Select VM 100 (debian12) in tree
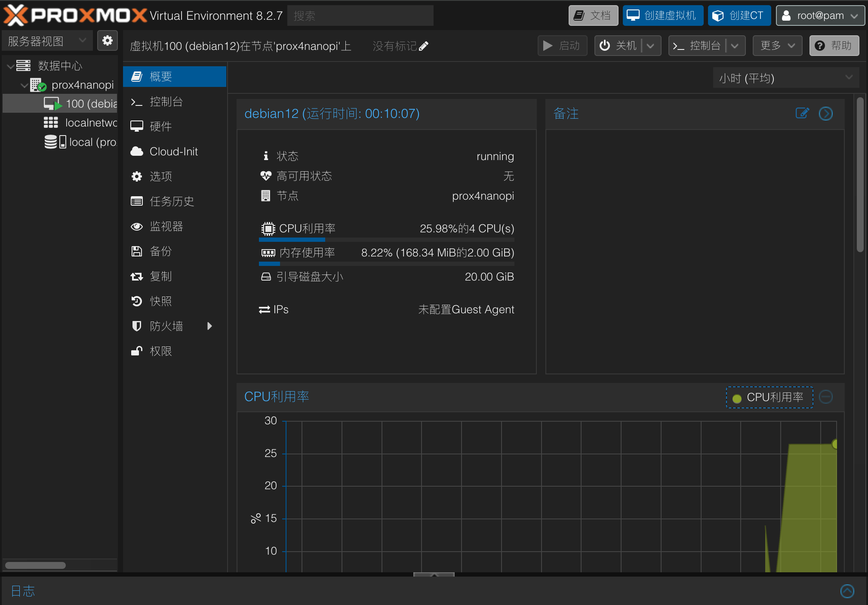The image size is (868, 605). [x=60, y=104]
